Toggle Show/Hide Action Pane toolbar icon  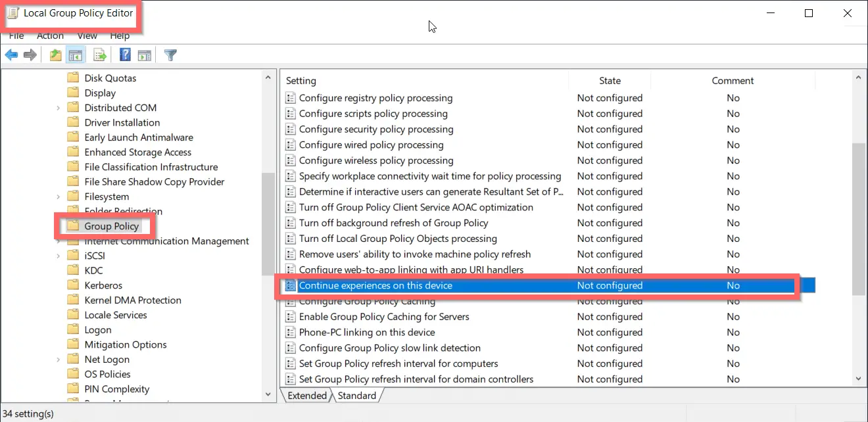[145, 55]
